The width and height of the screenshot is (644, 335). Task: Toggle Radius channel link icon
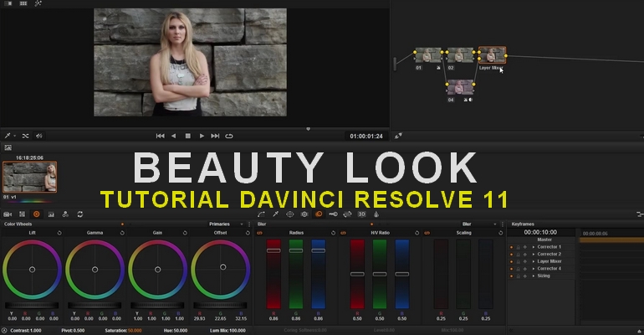tap(259, 233)
